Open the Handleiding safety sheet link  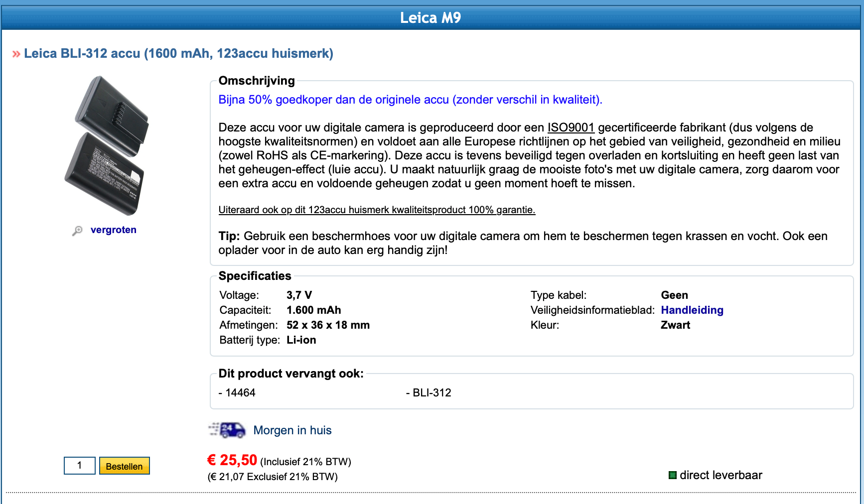(692, 310)
